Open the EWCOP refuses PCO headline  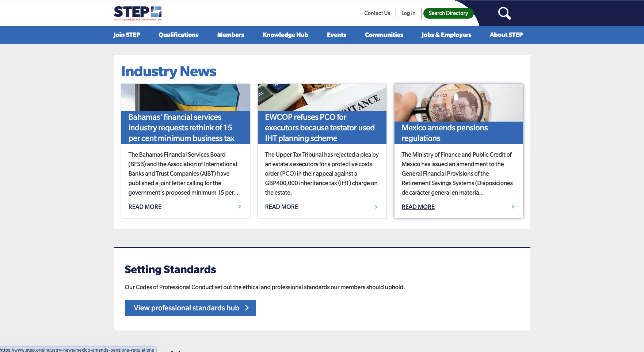(320, 127)
